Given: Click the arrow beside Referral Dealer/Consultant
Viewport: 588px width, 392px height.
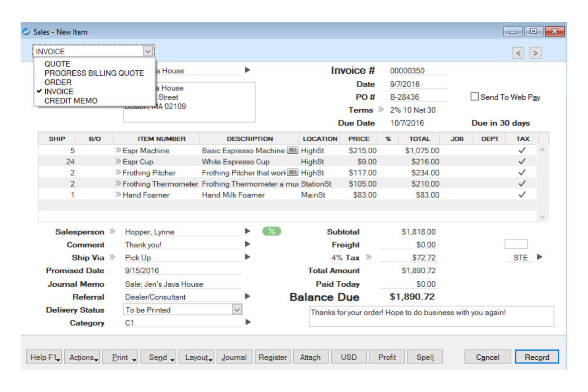Looking at the screenshot, I should 248,297.
